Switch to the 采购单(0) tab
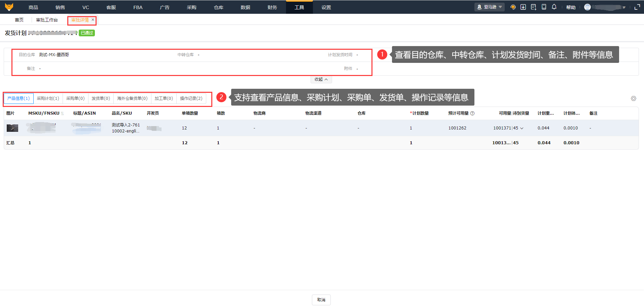The width and height of the screenshot is (644, 308). (x=75, y=99)
